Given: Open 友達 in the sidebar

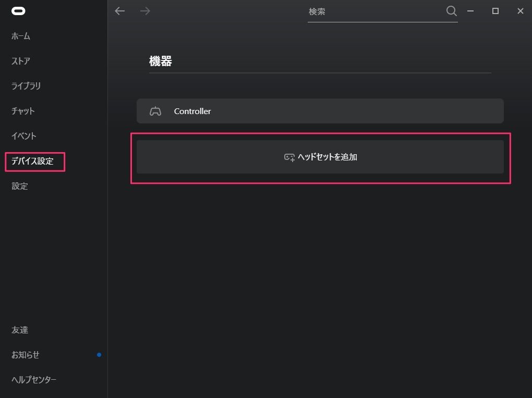Looking at the screenshot, I should point(20,330).
